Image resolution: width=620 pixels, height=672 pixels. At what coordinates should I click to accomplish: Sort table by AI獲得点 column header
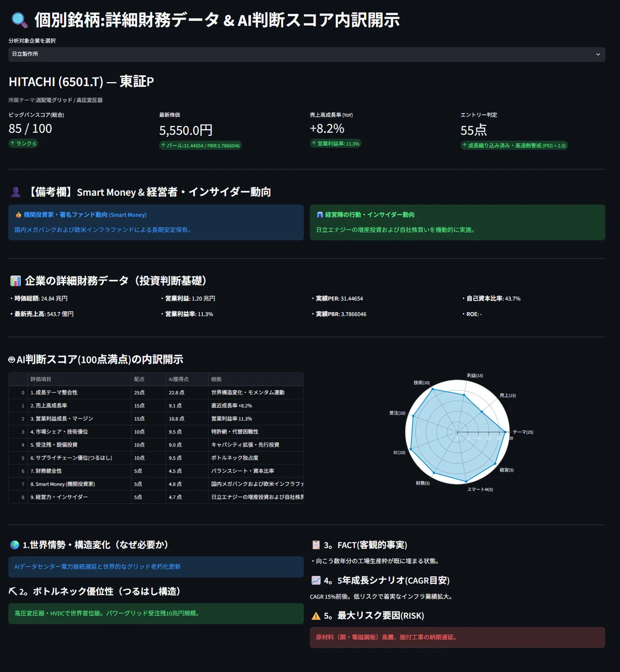pos(187,379)
